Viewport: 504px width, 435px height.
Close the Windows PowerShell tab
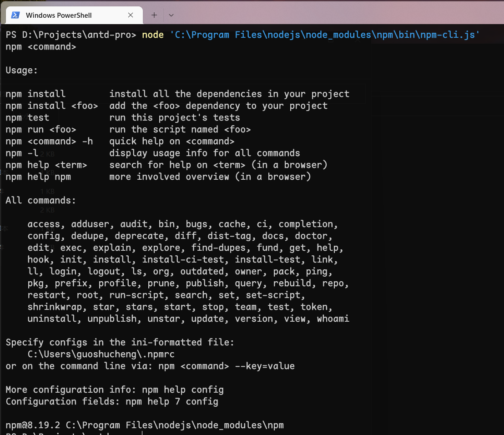coord(131,15)
